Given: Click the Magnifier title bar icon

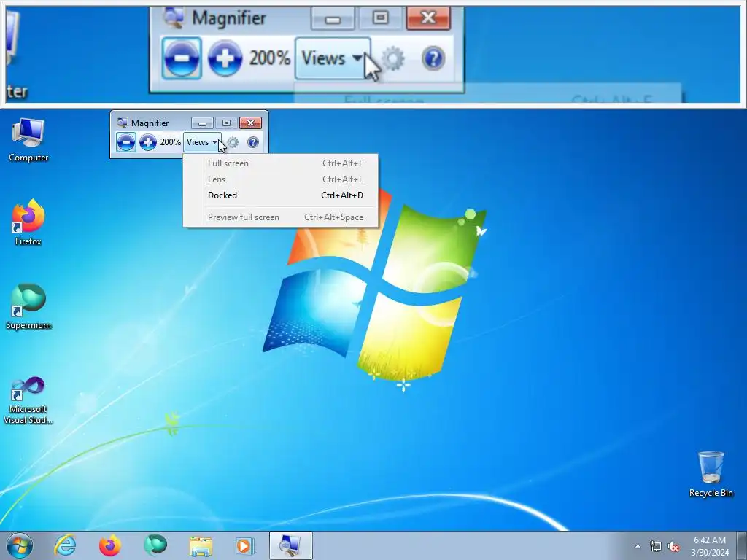Looking at the screenshot, I should click(x=122, y=122).
